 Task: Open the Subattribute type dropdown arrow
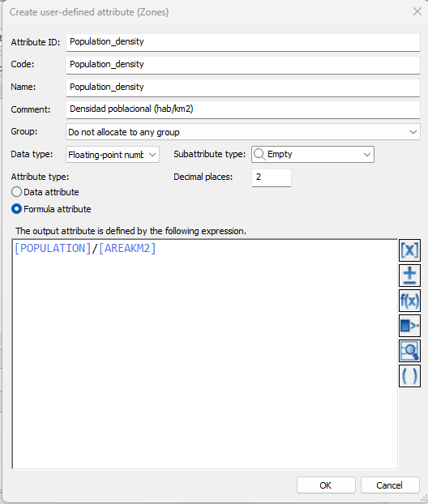pyautogui.click(x=367, y=155)
